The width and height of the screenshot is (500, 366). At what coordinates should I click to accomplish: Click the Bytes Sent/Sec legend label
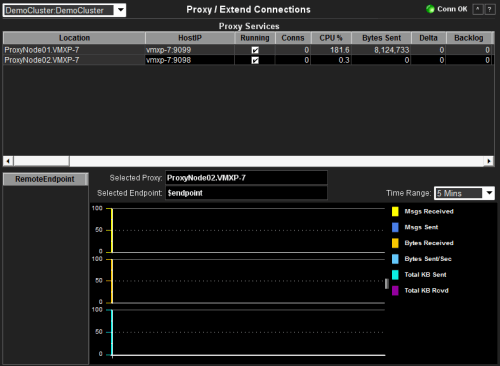pyautogui.click(x=428, y=259)
